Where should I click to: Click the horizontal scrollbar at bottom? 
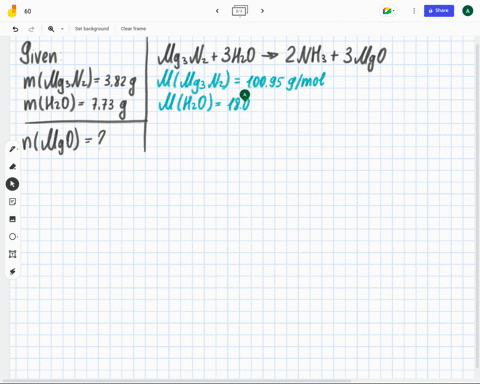pyautogui.click(x=177, y=381)
